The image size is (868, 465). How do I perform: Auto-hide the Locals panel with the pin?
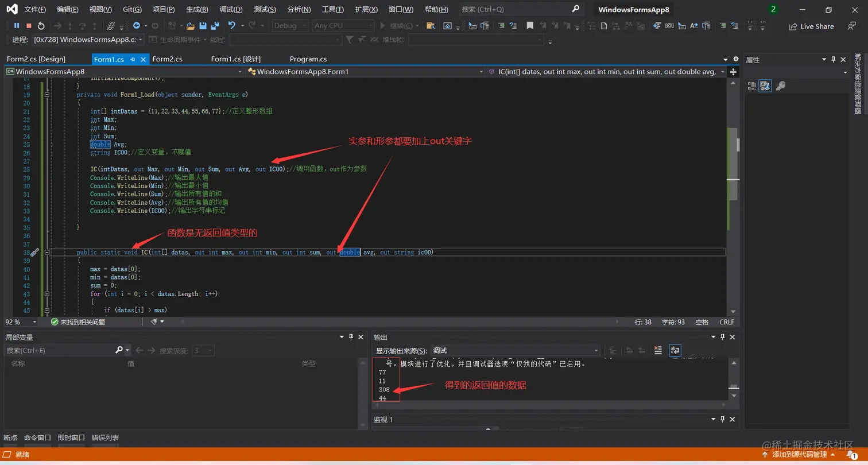[351, 337]
